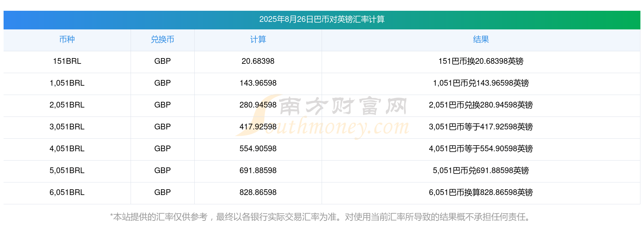Select the value 417.92598
Viewport: 644px width, 233px height.
(x=258, y=127)
